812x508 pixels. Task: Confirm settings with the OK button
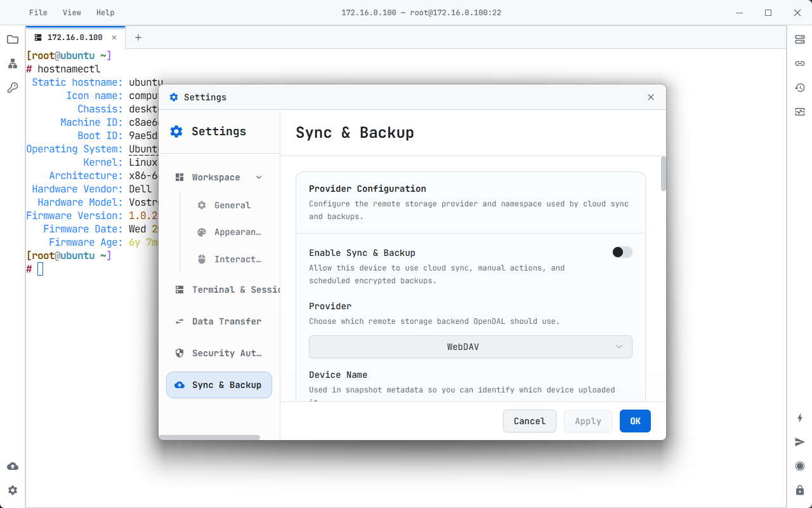click(x=635, y=421)
